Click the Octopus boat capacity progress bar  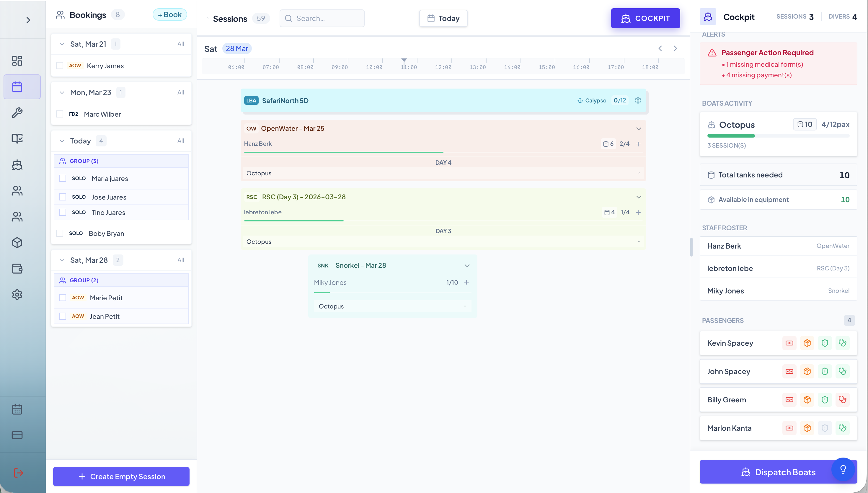(x=778, y=136)
